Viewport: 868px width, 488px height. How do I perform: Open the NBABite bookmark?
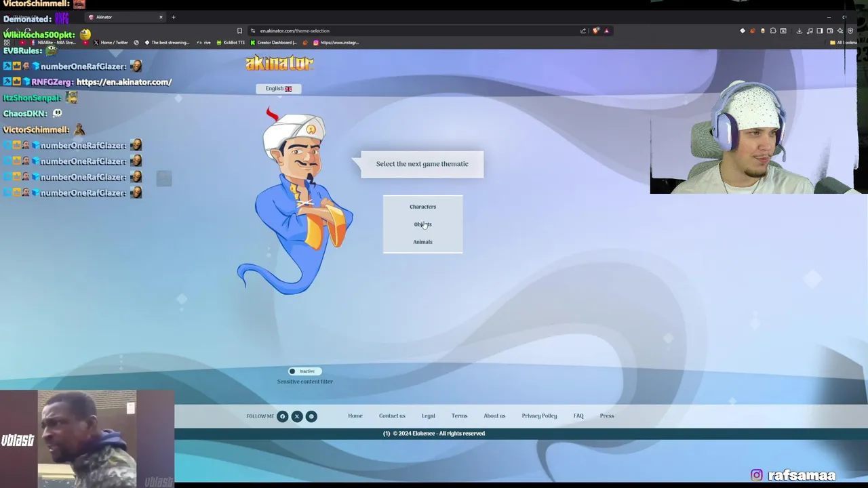point(53,43)
